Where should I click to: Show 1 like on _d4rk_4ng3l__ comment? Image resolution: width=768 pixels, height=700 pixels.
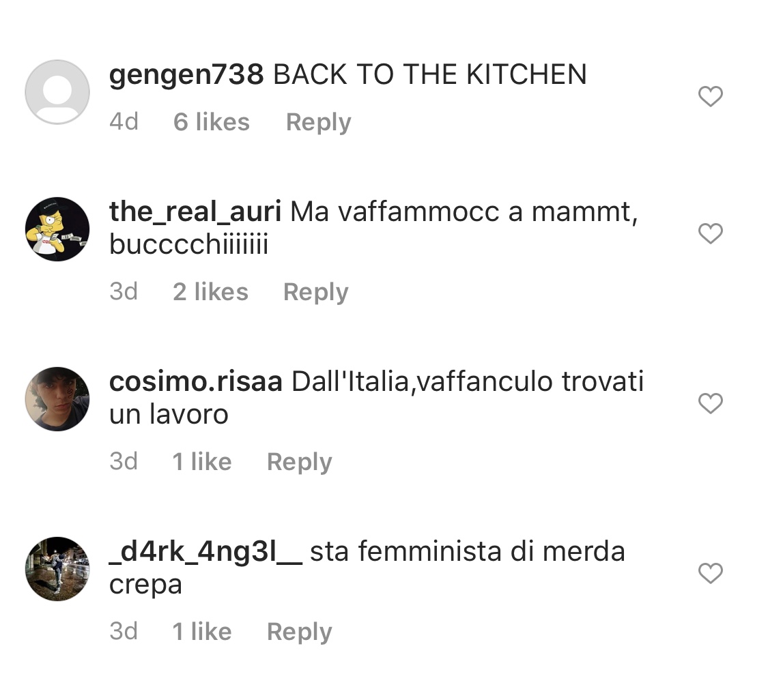(202, 632)
